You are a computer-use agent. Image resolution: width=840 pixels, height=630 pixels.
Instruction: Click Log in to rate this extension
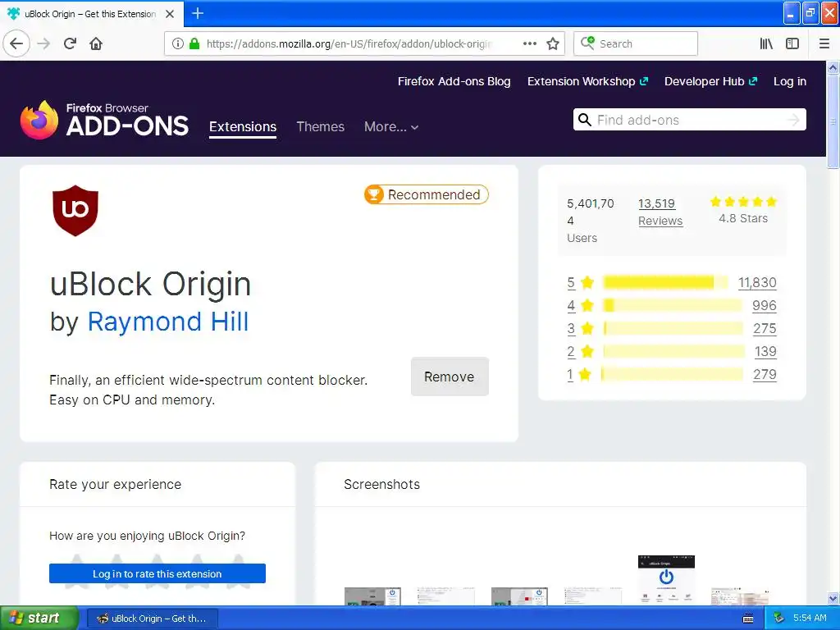point(157,573)
